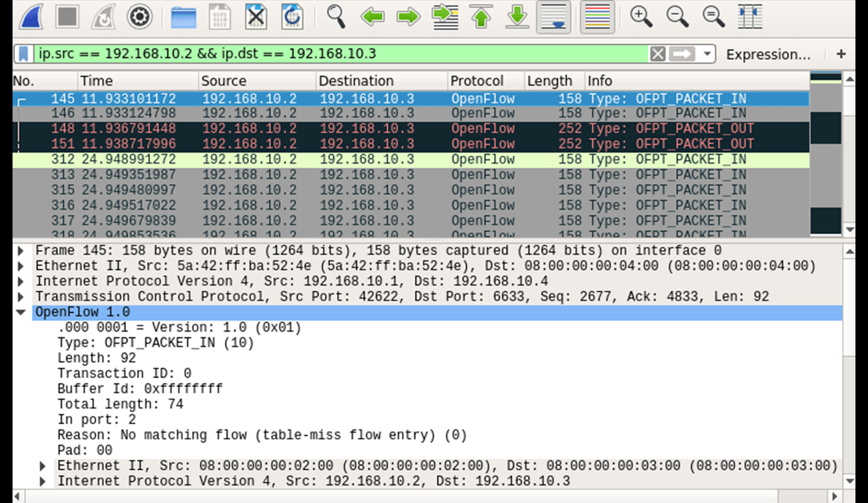Select packet 313 row
868x503 pixels.
tap(411, 174)
